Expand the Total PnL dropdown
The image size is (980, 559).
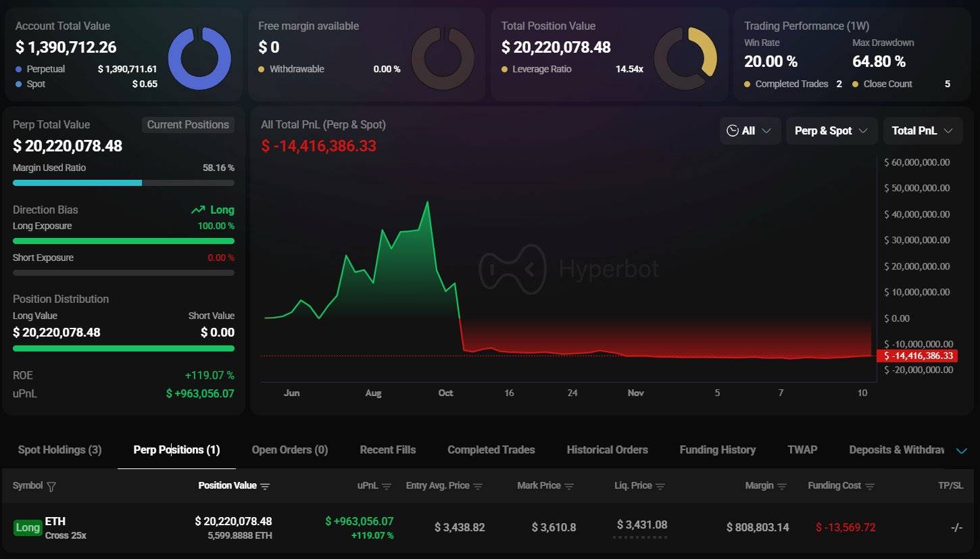[923, 130]
